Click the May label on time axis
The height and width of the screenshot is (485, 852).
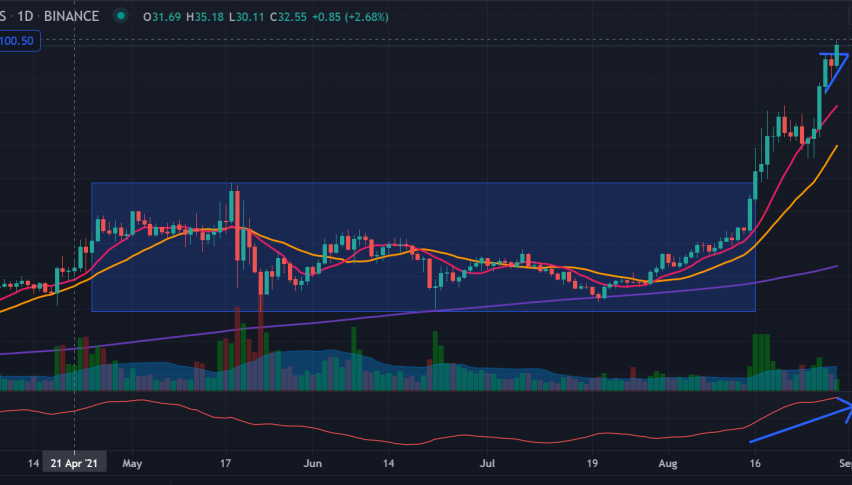(133, 464)
